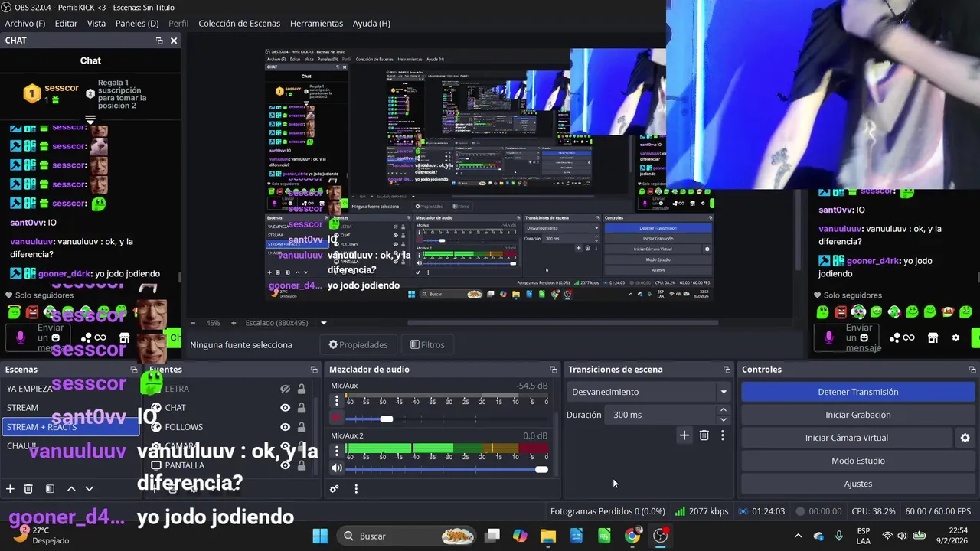Click the Duración 300 ms field
Screen dimensions: 980x551
pyautogui.click(x=661, y=415)
